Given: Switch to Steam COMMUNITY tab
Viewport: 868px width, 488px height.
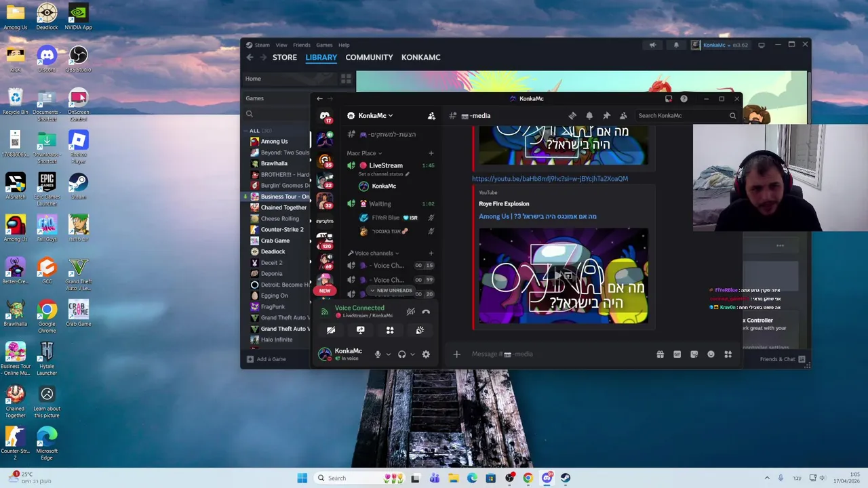Looking at the screenshot, I should [x=369, y=58].
